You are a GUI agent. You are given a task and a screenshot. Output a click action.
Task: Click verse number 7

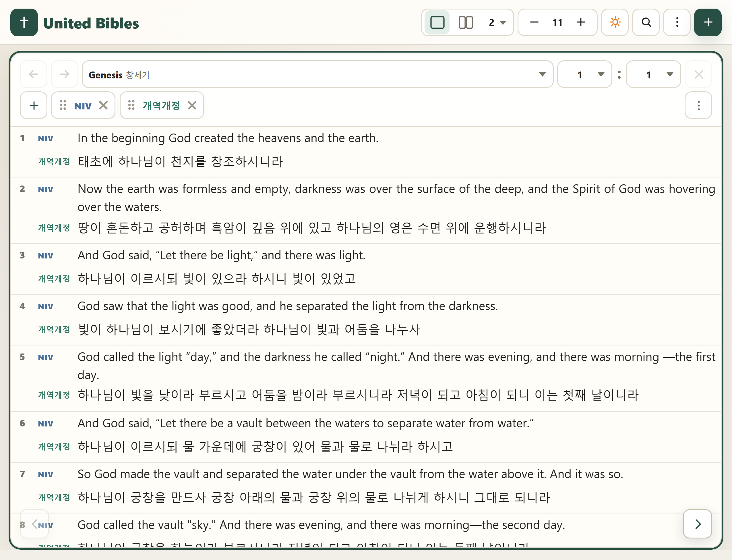coord(22,474)
